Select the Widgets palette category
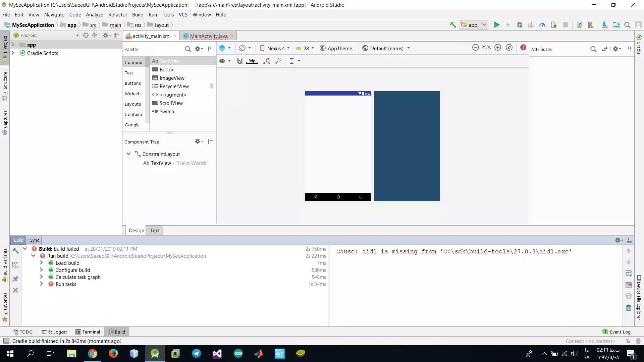This screenshot has height=362, width=644. point(133,94)
